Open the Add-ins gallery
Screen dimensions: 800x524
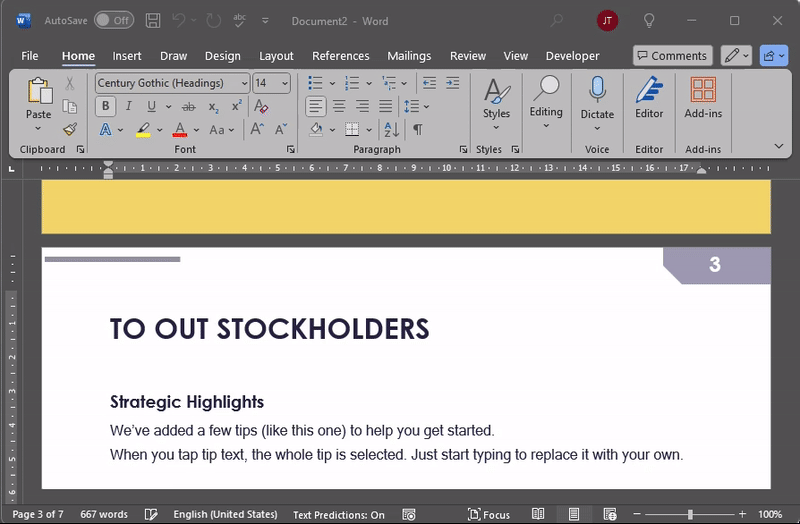[x=703, y=98]
